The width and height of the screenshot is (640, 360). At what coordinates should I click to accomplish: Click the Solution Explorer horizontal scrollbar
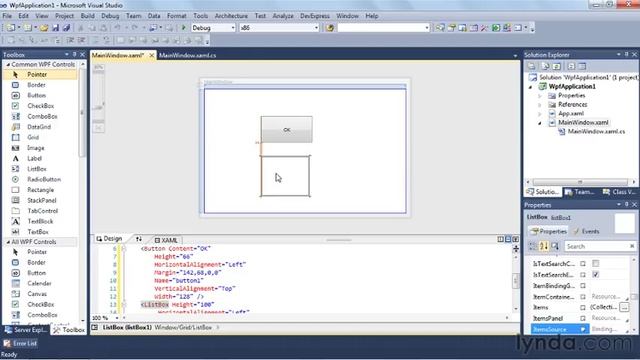click(x=580, y=182)
